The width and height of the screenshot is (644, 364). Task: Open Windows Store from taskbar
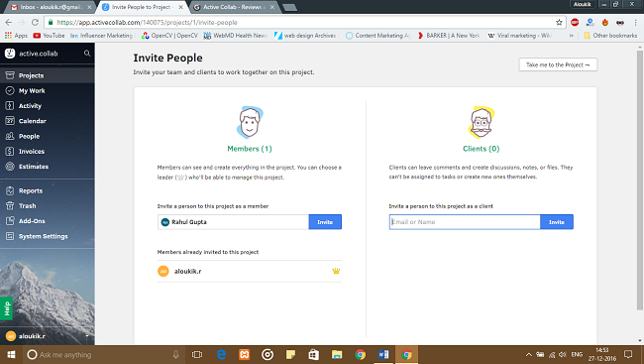click(x=314, y=354)
